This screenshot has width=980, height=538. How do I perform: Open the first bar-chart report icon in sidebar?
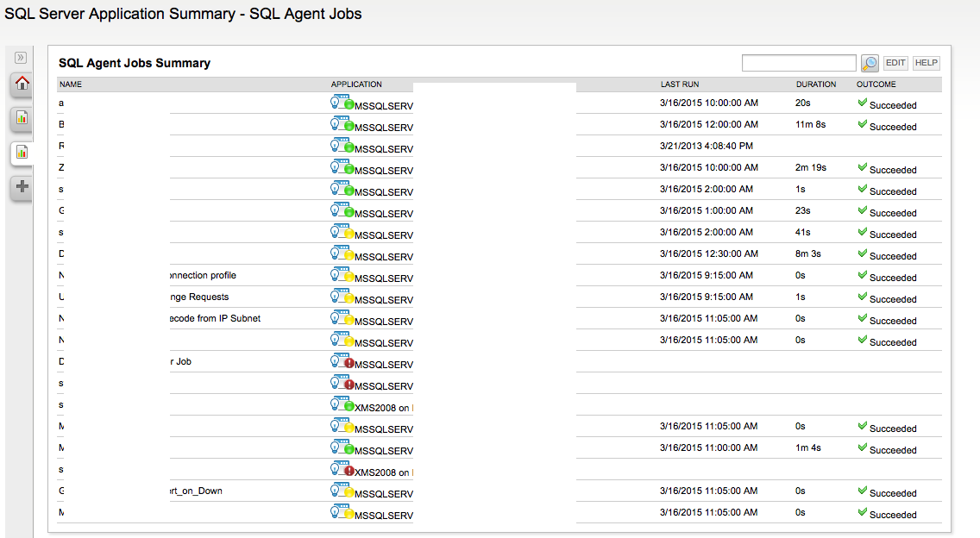tap(20, 118)
